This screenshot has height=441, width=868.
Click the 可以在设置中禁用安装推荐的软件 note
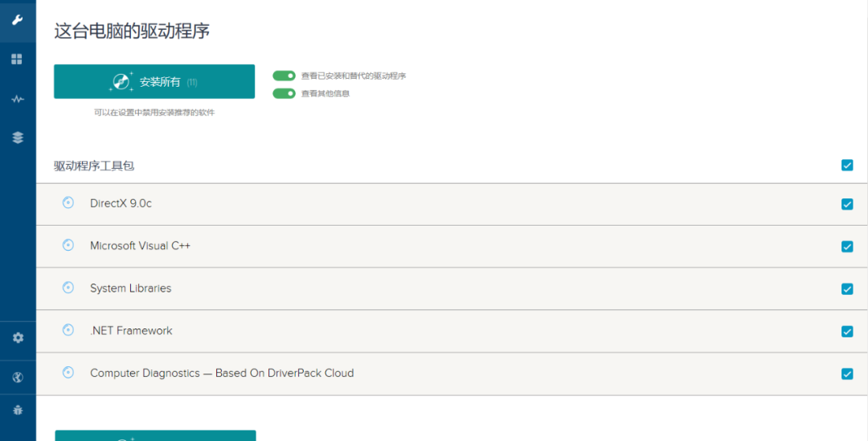click(154, 112)
